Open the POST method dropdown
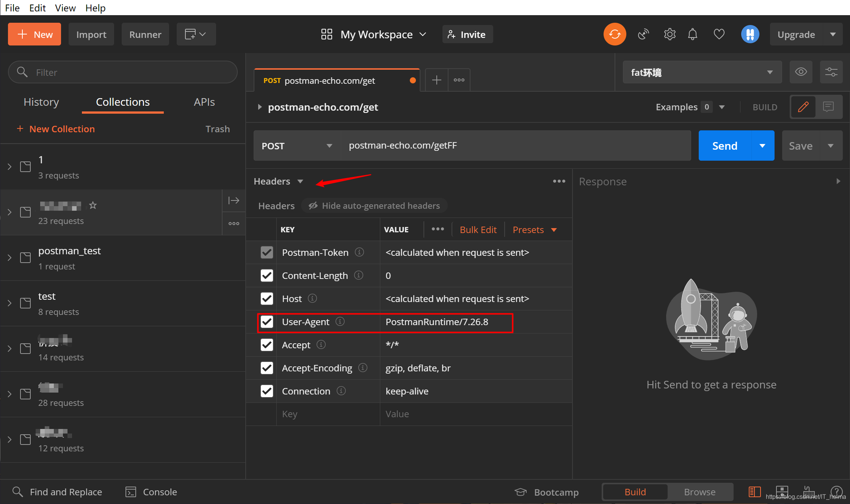Viewport: 850px width, 504px height. point(297,146)
